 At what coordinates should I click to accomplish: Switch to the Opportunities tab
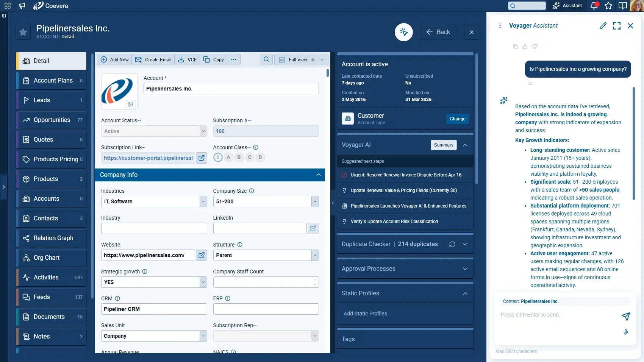[51, 120]
